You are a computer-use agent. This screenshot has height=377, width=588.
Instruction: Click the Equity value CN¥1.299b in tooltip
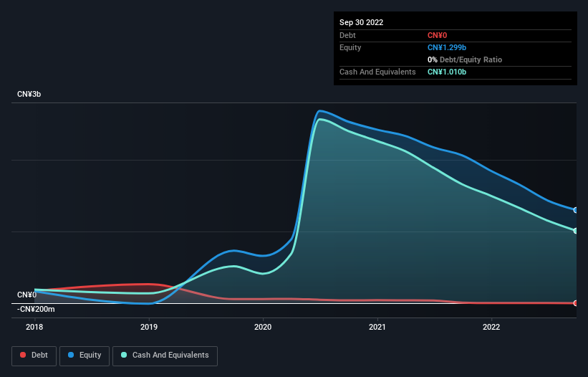pyautogui.click(x=447, y=47)
